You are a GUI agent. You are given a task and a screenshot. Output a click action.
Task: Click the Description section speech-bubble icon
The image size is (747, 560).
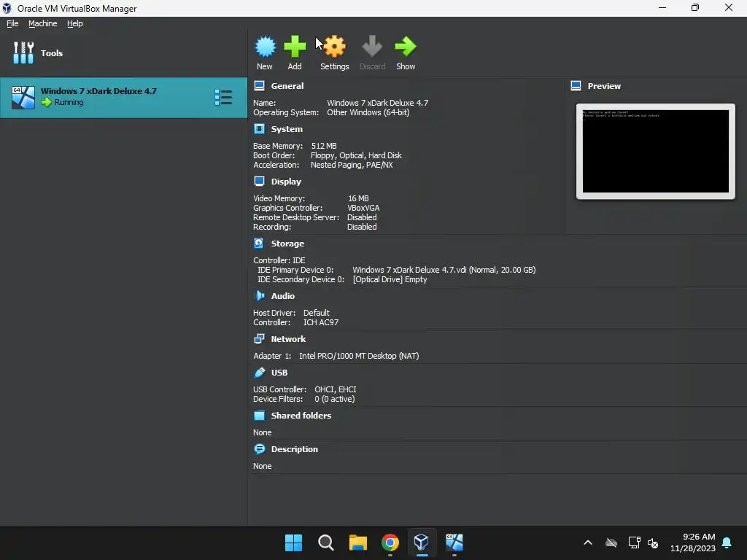pyautogui.click(x=259, y=449)
